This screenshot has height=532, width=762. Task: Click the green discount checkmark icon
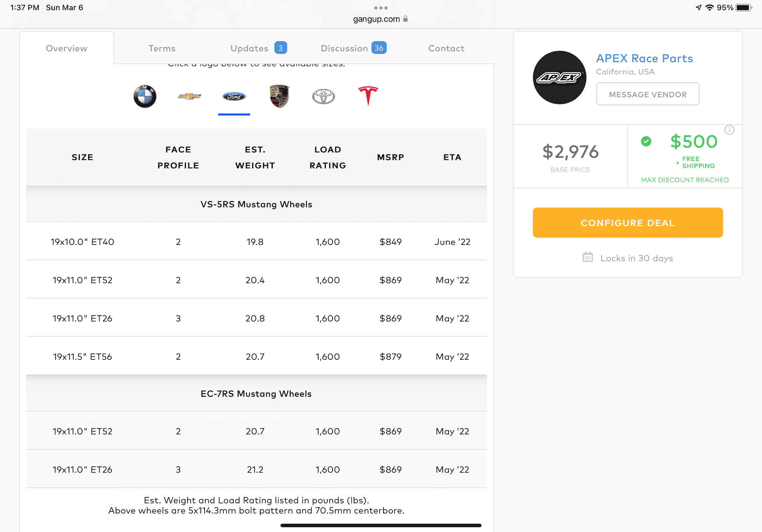646,141
